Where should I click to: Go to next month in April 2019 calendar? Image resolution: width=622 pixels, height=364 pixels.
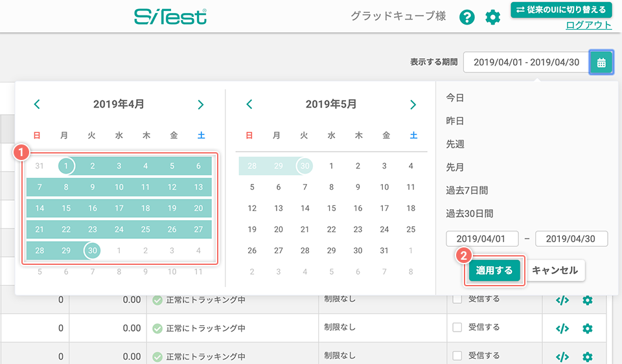click(x=201, y=104)
